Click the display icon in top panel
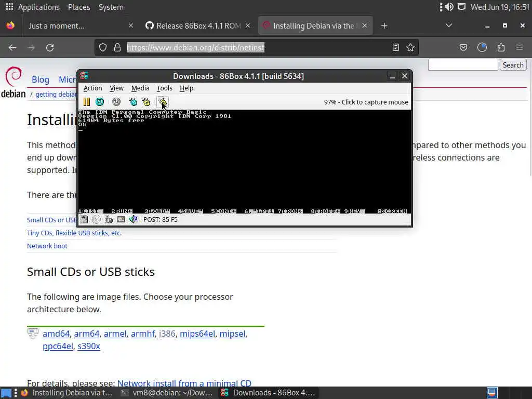Screen dimensions: 532x399 point(461,7)
